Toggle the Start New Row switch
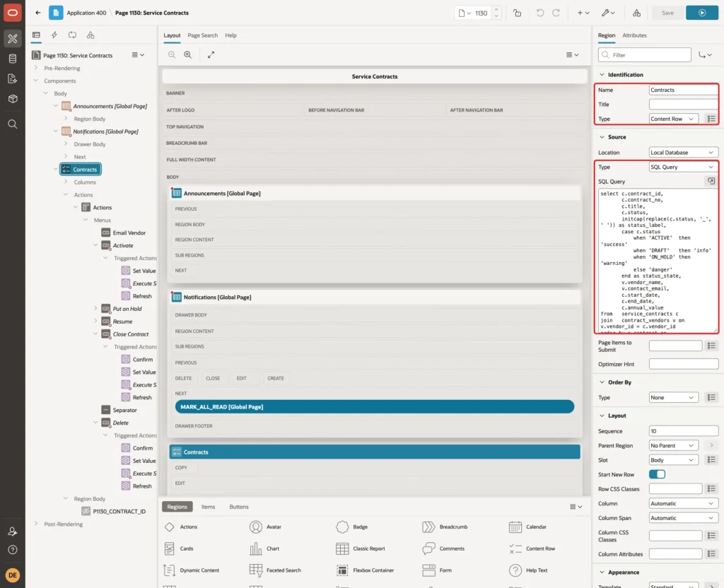 pyautogui.click(x=657, y=474)
